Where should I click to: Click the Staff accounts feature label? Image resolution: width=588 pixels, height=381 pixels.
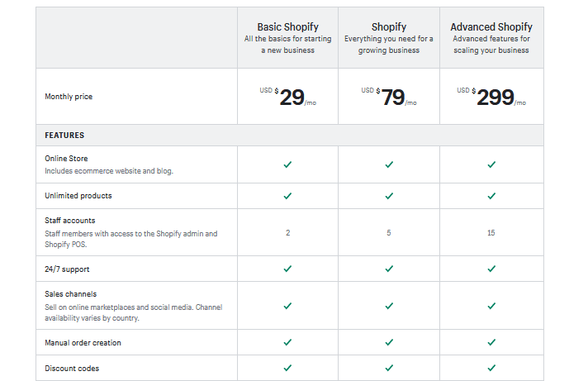[x=70, y=221]
